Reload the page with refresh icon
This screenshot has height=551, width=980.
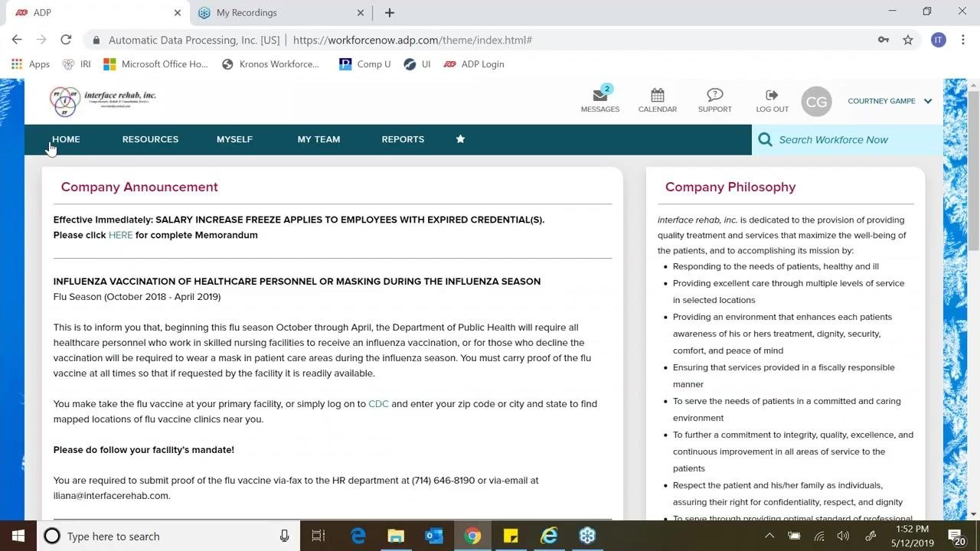(x=66, y=40)
